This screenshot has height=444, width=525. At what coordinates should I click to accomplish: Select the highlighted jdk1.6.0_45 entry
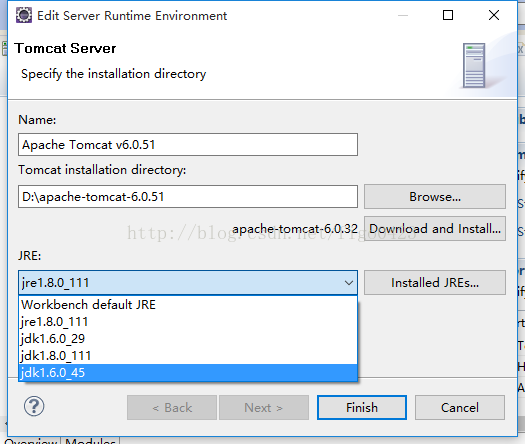point(188,373)
